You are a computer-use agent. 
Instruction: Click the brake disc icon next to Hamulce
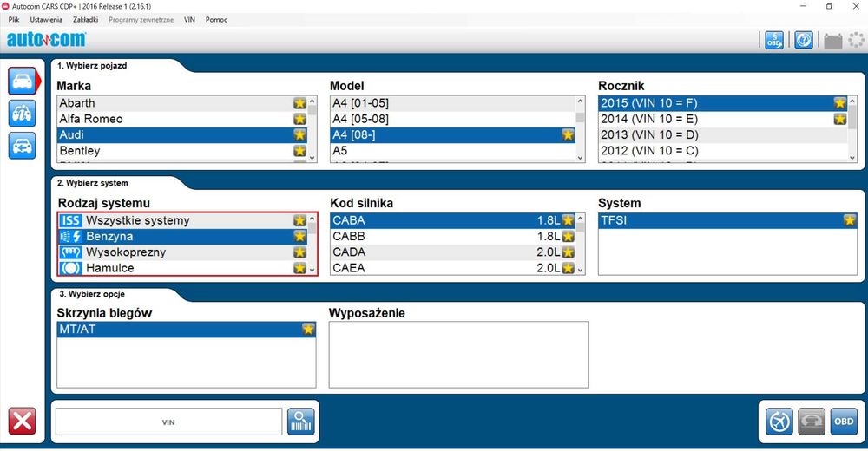[x=71, y=268]
